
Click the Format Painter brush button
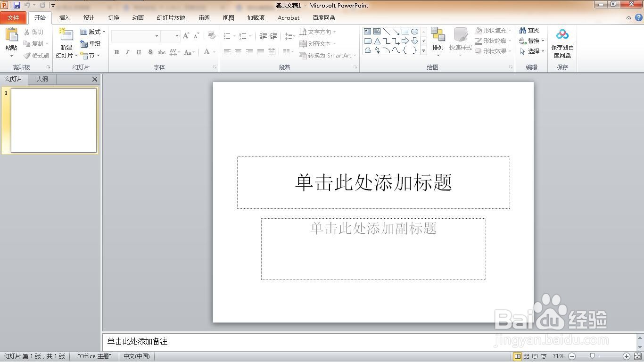36,55
